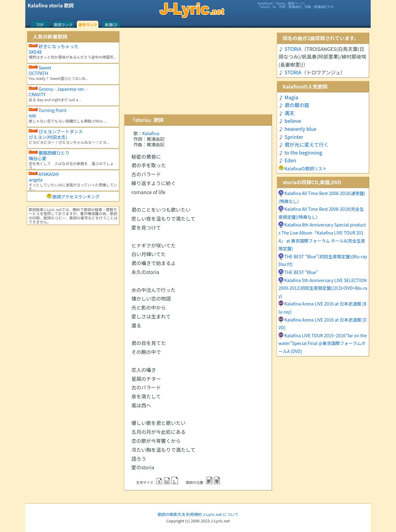This screenshot has height=532, width=396.
Task: Open the TOP tab
Action: pos(40,24)
